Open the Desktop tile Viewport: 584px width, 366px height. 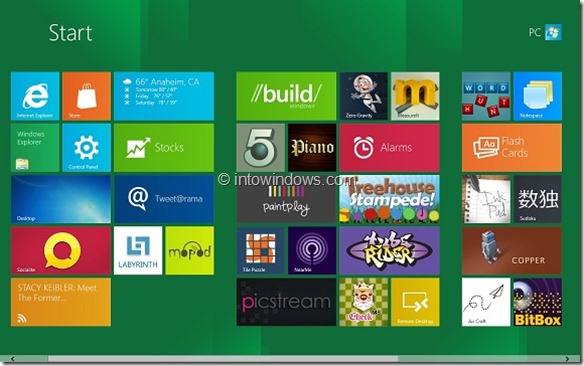pyautogui.click(x=61, y=199)
